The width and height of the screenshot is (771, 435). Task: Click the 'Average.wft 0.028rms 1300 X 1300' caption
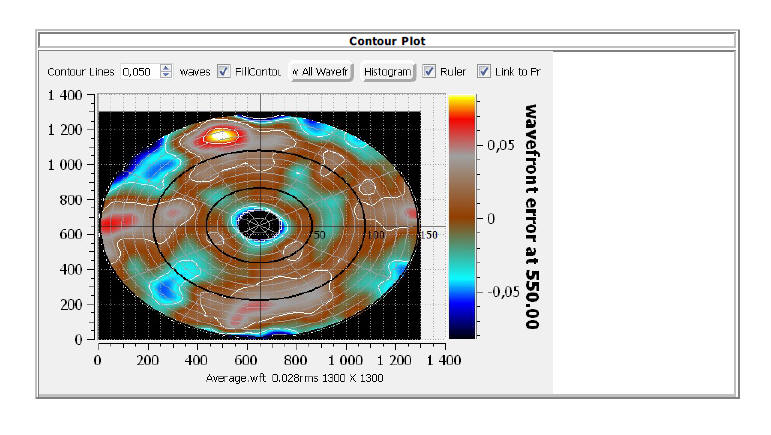[294, 378]
